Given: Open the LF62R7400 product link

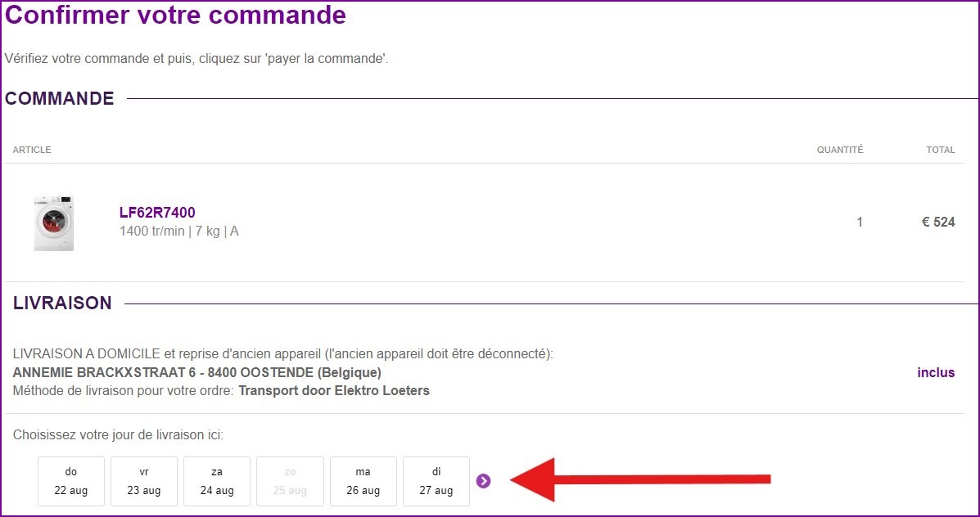Looking at the screenshot, I should pos(157,213).
